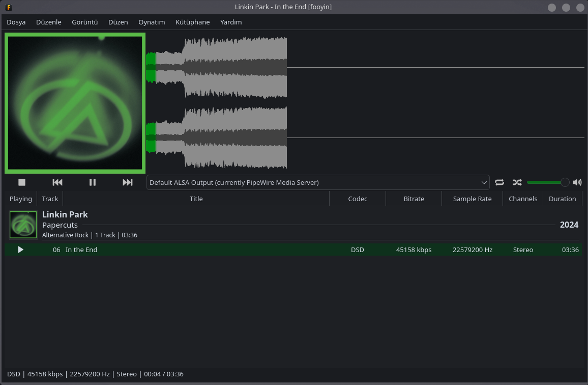Image resolution: width=588 pixels, height=385 pixels.
Task: Click the playing indicator on track 06
Action: coord(21,250)
